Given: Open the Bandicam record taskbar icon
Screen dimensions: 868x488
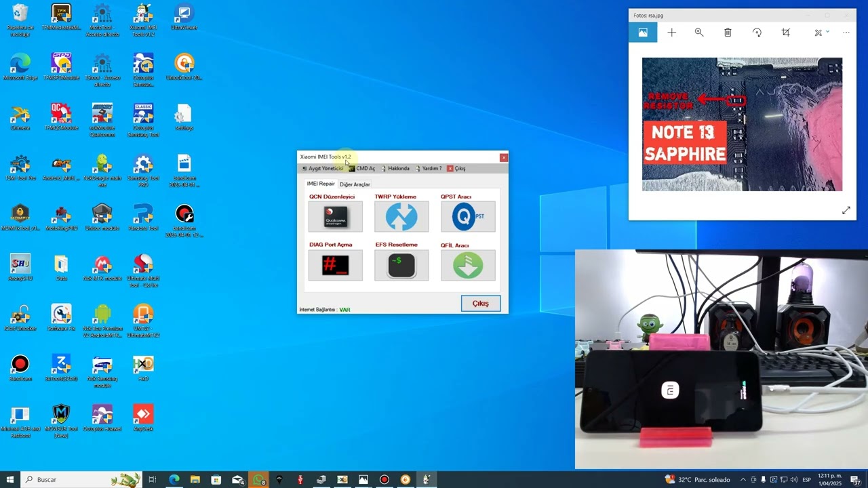Looking at the screenshot, I should tap(384, 479).
